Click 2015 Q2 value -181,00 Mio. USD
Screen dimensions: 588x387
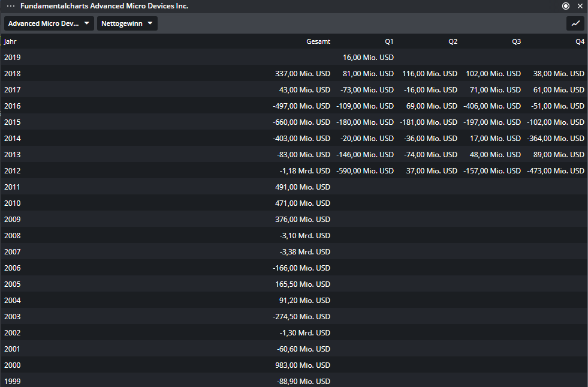[x=429, y=122]
